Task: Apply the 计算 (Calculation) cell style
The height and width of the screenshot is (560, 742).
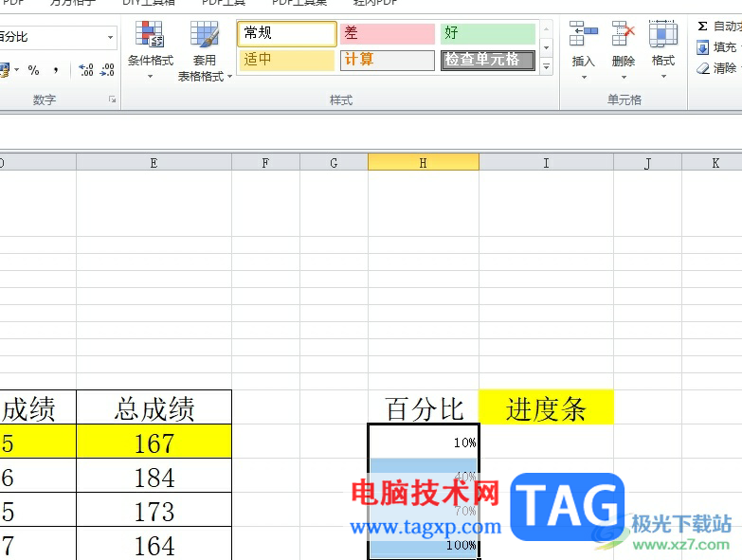Action: [387, 60]
